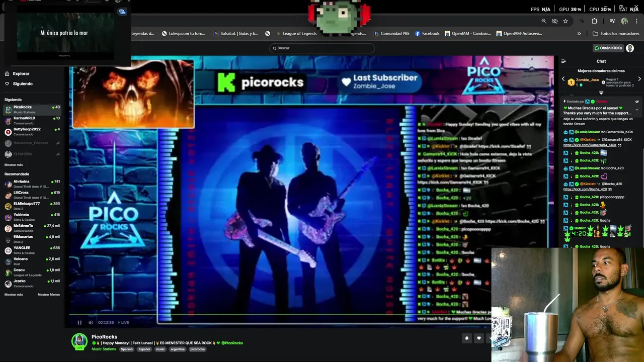Show next top donor
Image resolution: width=644 pixels, height=362 pixels.
tap(639, 79)
